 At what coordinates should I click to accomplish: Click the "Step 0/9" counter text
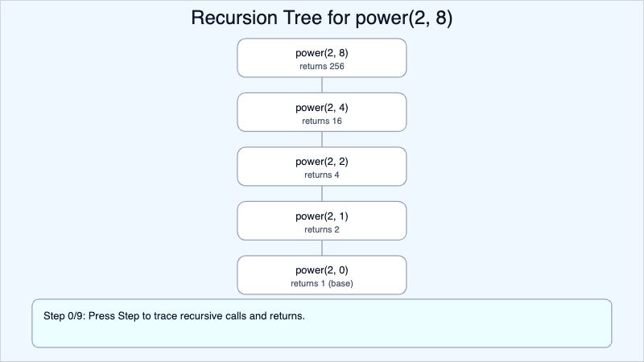tap(64, 316)
